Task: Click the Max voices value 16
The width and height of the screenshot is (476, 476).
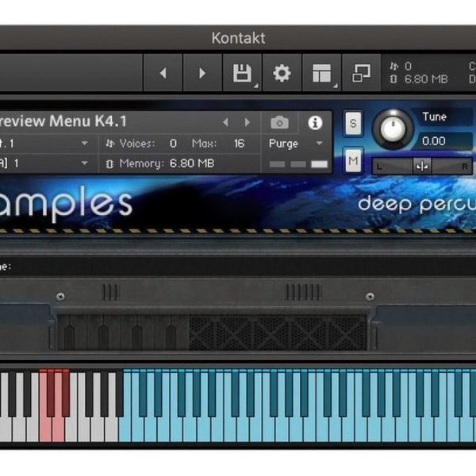Action: point(239,144)
